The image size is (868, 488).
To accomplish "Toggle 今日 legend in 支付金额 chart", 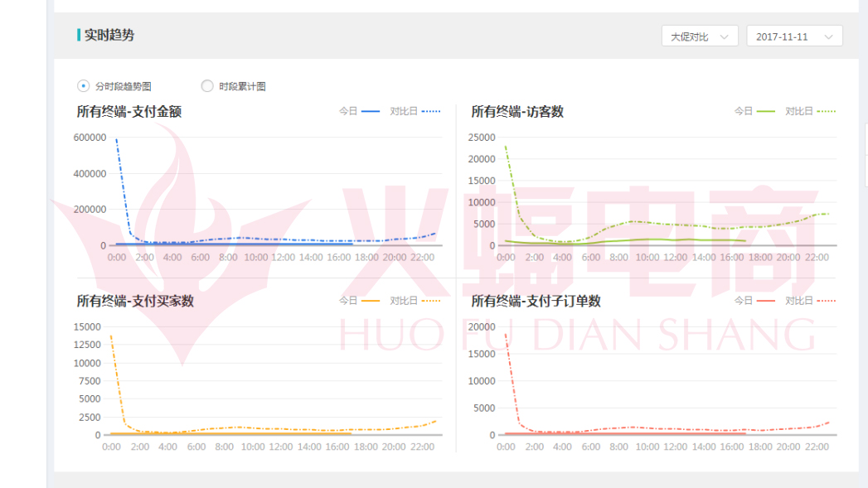I will point(359,111).
